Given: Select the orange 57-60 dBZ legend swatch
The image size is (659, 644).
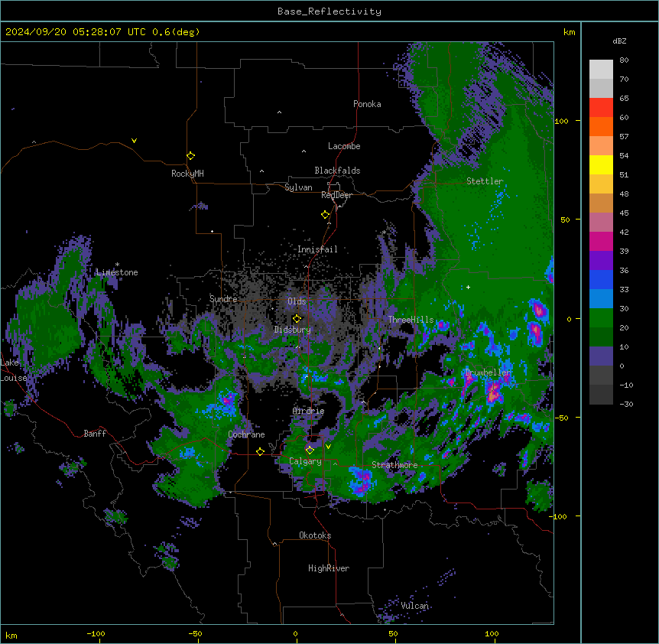Looking at the screenshot, I should [x=601, y=126].
